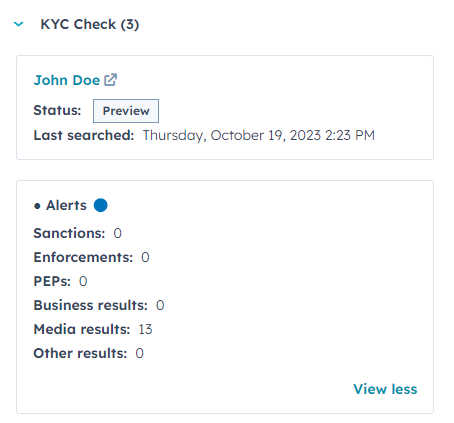Click the external link icon beside John Doe
This screenshot has height=423, width=454.
(x=110, y=80)
